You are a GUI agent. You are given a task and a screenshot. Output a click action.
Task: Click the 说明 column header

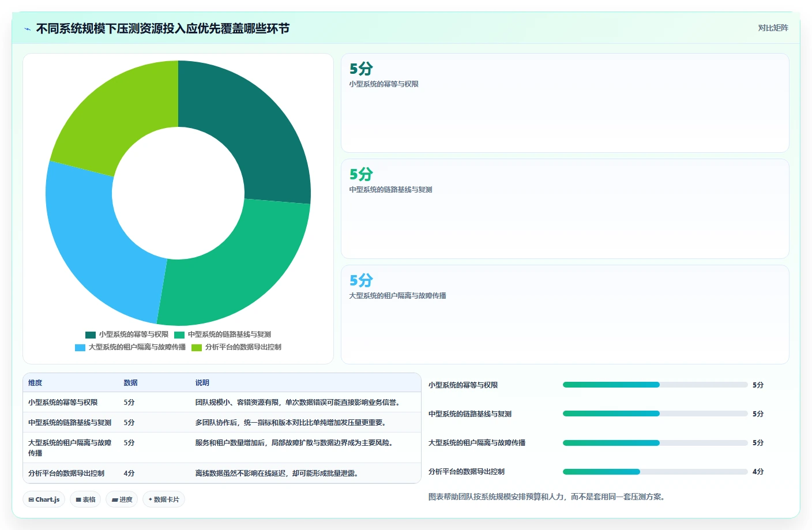tap(202, 383)
